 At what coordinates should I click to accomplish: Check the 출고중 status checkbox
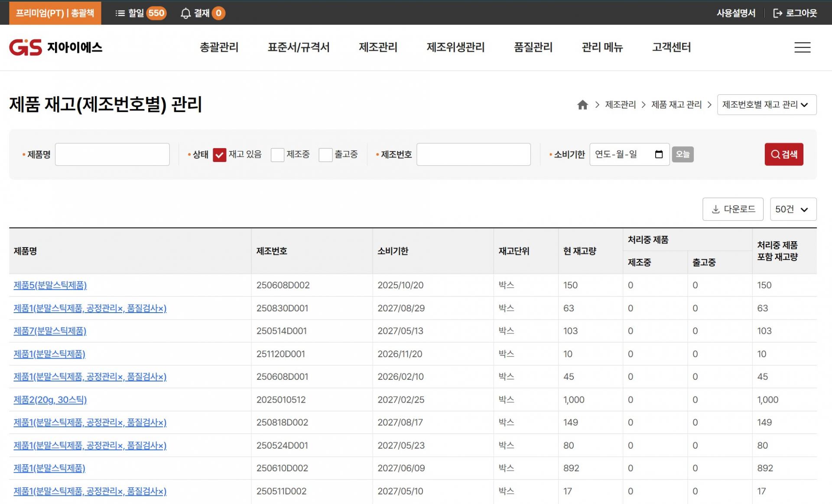[325, 155]
